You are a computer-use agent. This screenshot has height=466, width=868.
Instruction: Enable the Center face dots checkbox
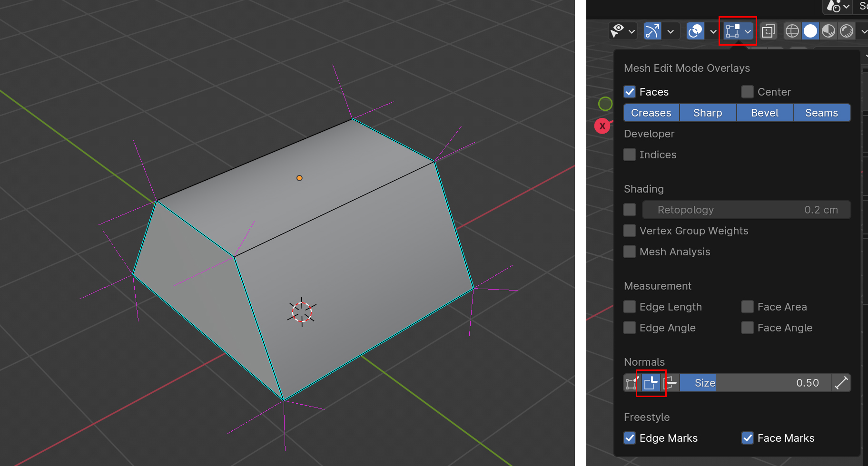coord(748,92)
